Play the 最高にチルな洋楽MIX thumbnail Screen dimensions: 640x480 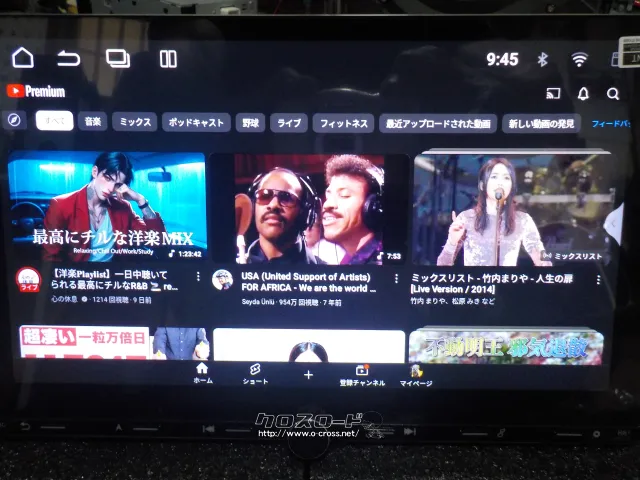[106, 208]
